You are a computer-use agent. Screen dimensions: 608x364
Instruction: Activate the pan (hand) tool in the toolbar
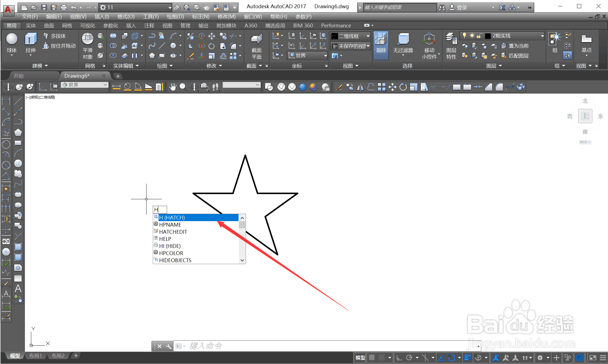(173, 87)
